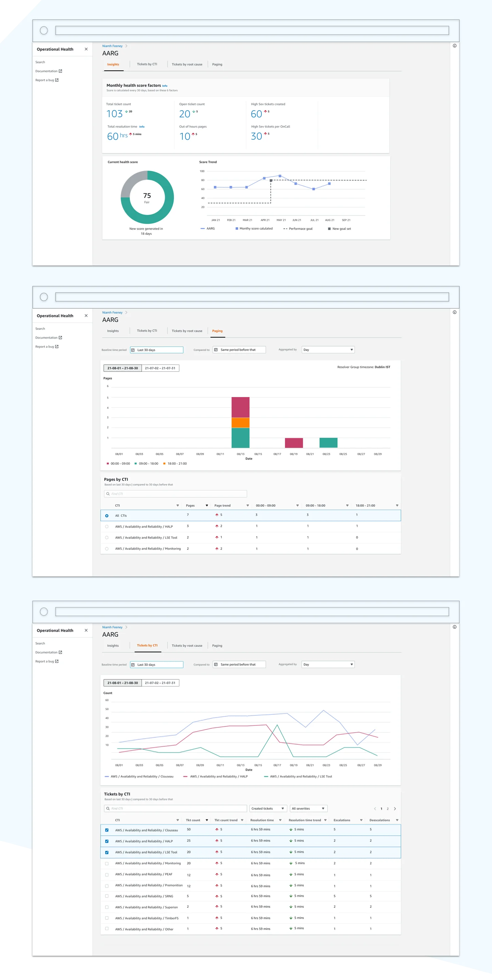492x980 pixels.
Task: Click the circular browser button on the Paging screen
Action: 44,297
